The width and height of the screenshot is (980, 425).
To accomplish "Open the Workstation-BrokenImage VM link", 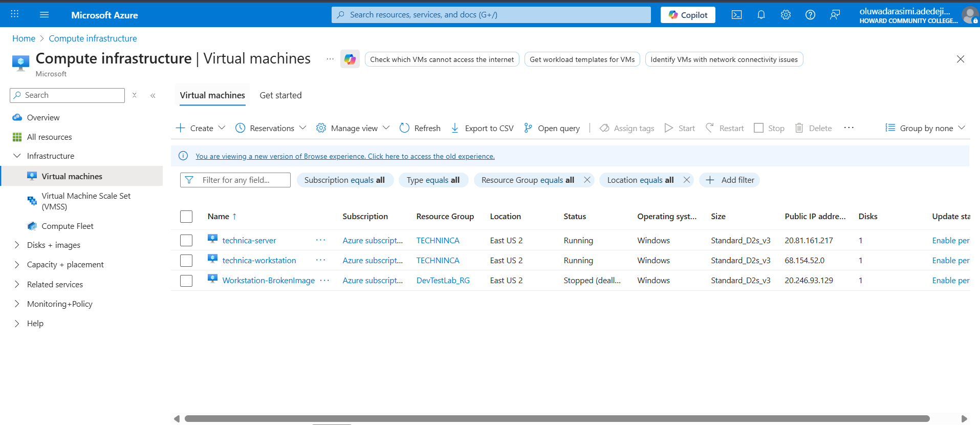I will pyautogui.click(x=269, y=280).
